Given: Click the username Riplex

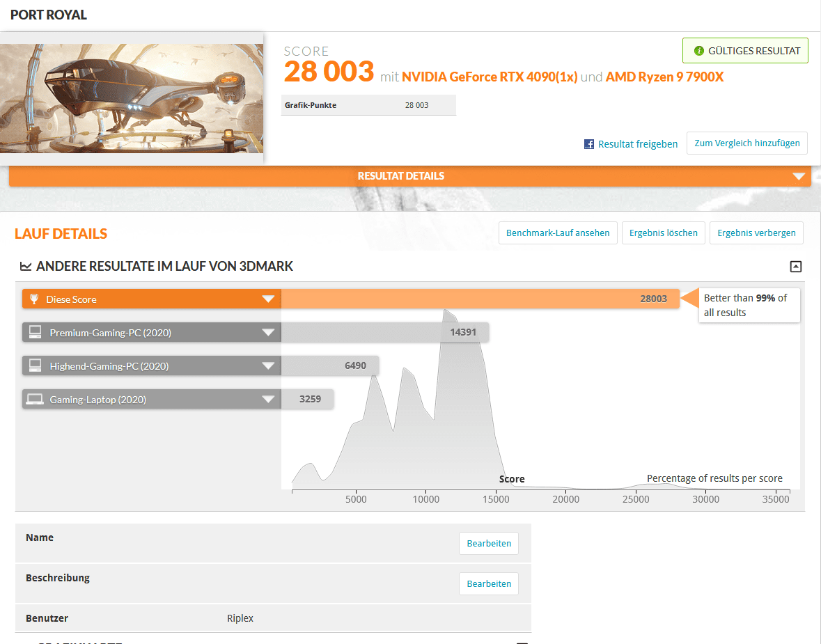Looking at the screenshot, I should click(x=240, y=618).
